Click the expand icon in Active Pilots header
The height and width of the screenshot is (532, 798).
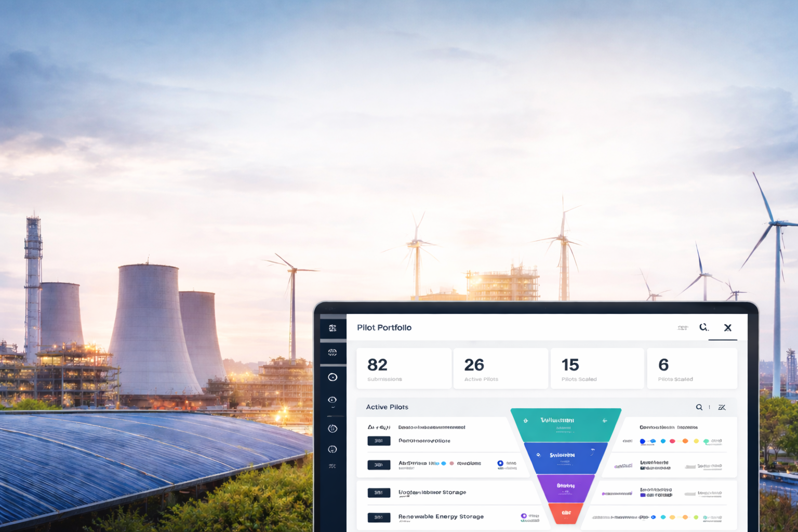click(722, 407)
